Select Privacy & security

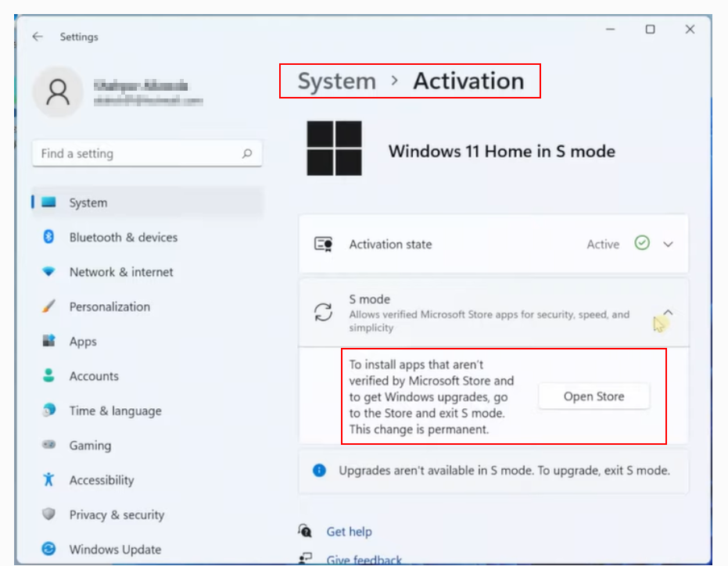pos(148,514)
